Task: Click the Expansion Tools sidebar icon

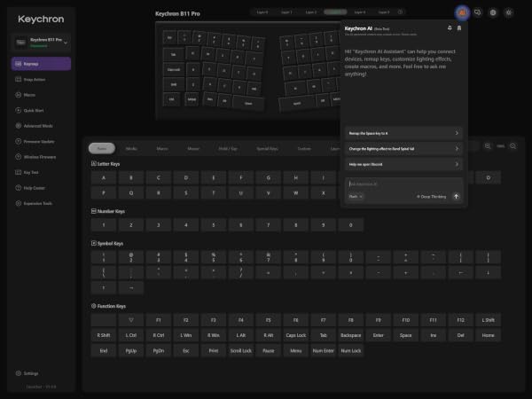Action: tap(19, 203)
